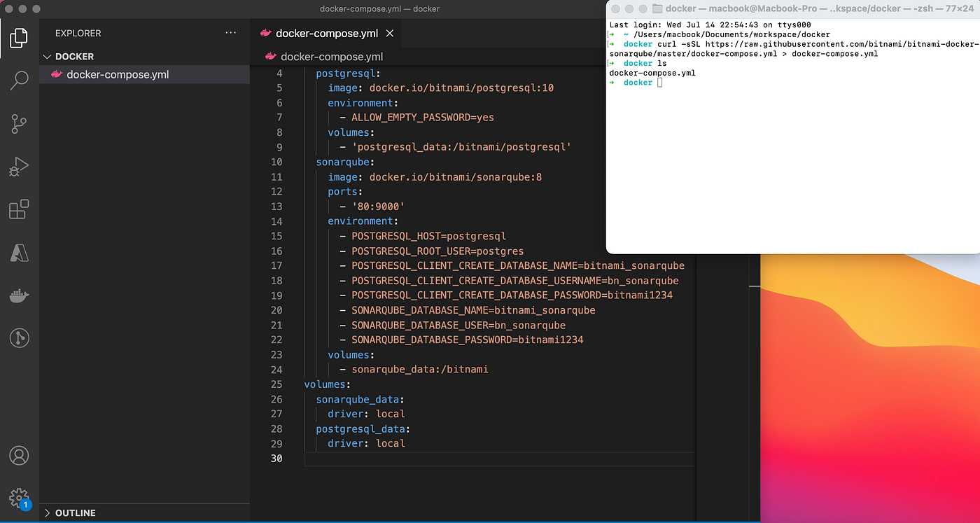The image size is (980, 523).
Task: Click the 'postgresql_data:/bitnami/postgresql' volume string
Action: click(x=461, y=147)
